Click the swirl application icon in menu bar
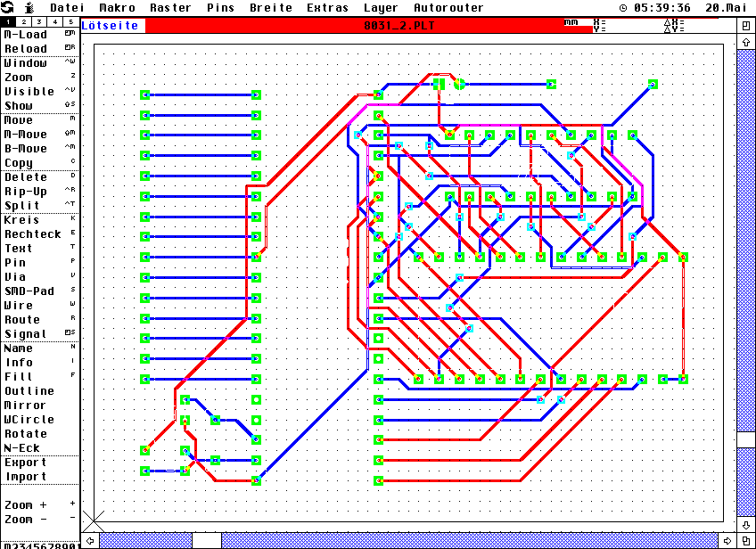The image size is (756, 549). tap(7, 7)
